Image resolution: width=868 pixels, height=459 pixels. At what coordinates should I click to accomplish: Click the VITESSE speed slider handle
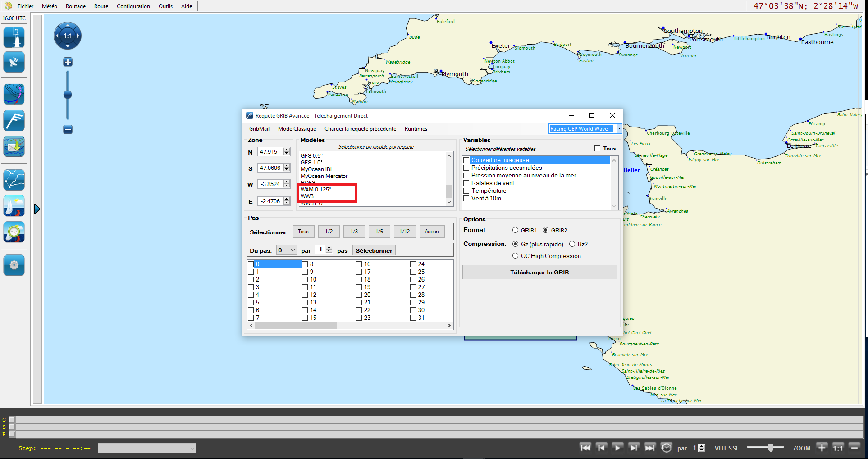771,448
